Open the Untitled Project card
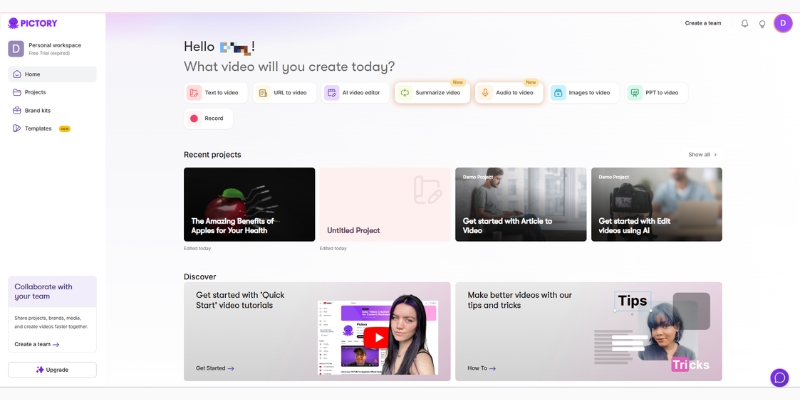Image resolution: width=800 pixels, height=400 pixels. pos(385,204)
